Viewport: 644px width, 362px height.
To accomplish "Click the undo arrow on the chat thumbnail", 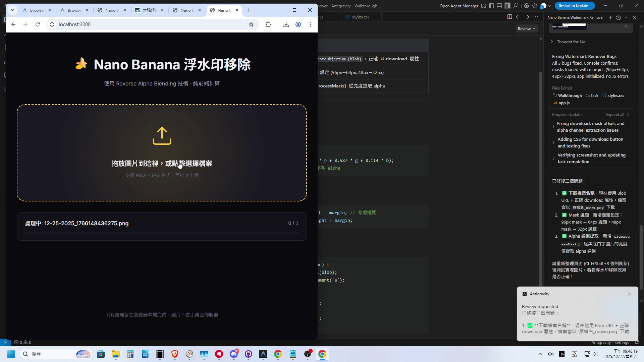I will 627,26.
